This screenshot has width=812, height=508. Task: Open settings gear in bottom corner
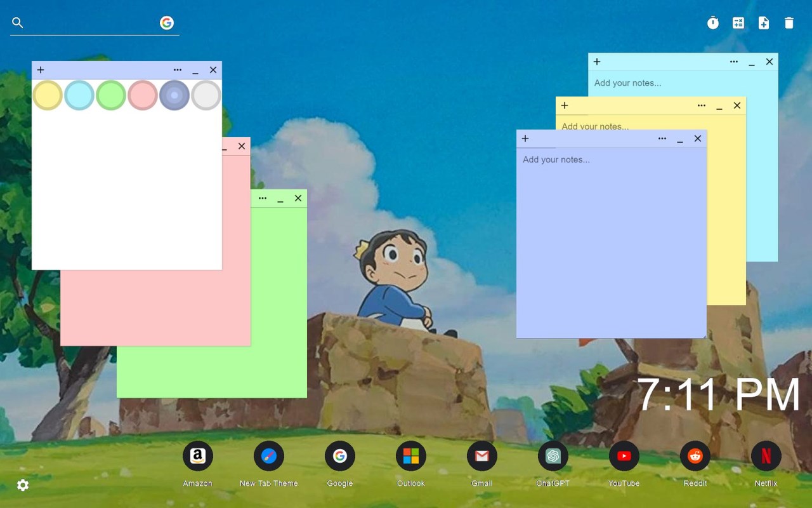pos(23,485)
